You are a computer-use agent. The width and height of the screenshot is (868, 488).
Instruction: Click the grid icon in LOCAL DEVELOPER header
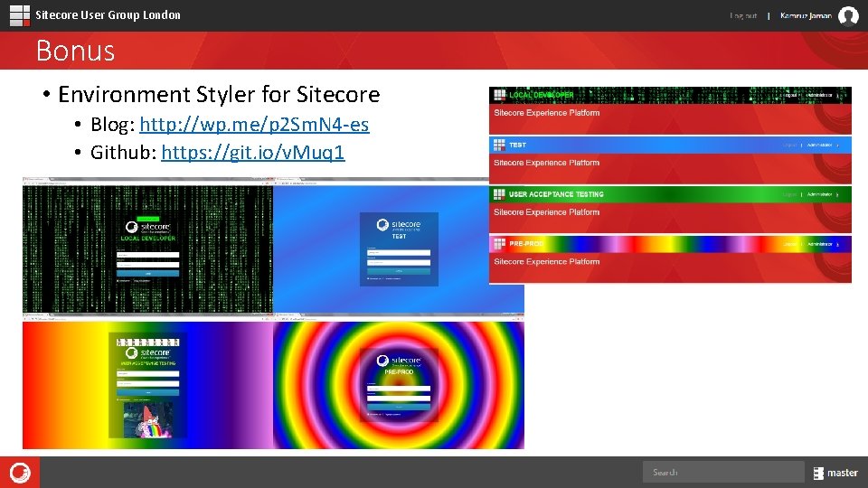499,95
